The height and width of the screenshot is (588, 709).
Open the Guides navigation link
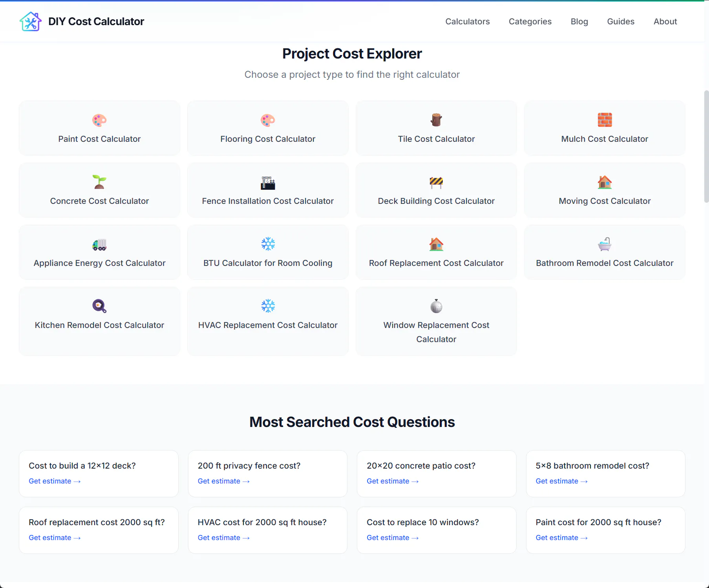[621, 22]
